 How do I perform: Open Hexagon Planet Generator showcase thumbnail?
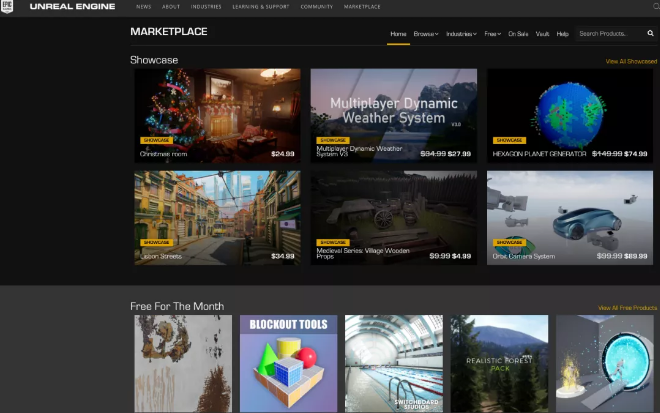tap(569, 114)
